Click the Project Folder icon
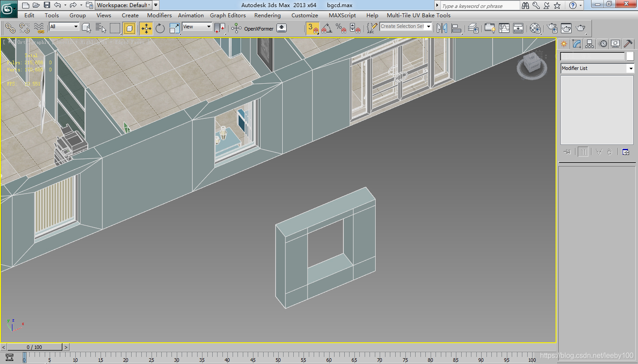The width and height of the screenshot is (638, 364). click(x=89, y=5)
